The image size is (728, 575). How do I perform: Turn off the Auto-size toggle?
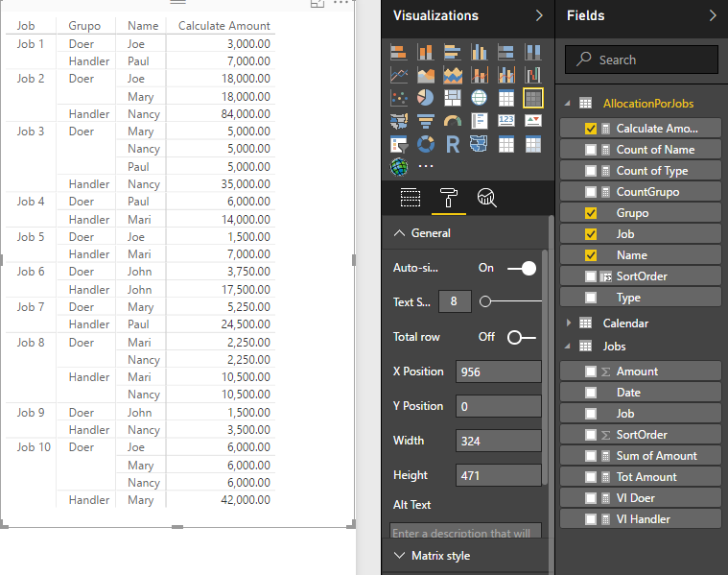tap(522, 268)
